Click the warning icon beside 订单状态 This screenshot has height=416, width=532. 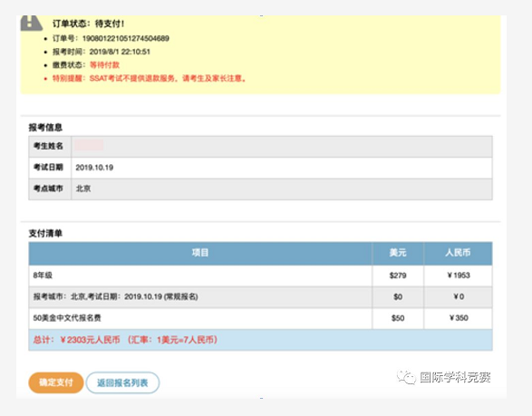(x=31, y=23)
